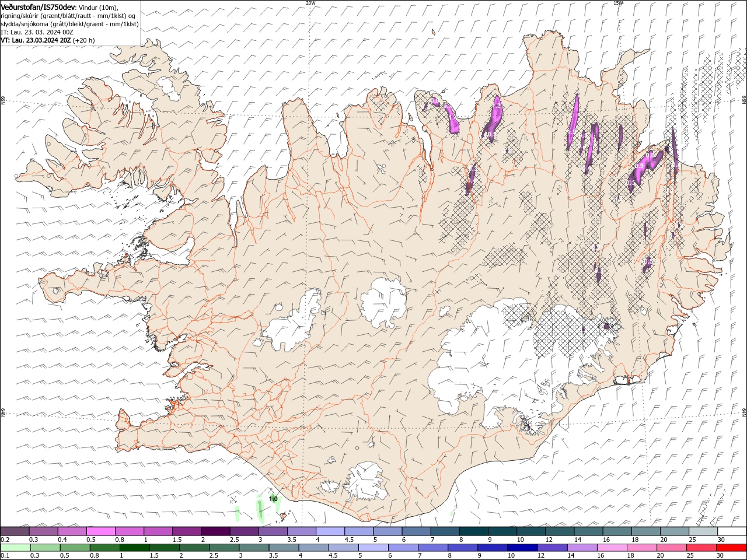Select the deep blue rain swatch between 10 and 12
Screen dimensions: 747x560
coord(523,548)
